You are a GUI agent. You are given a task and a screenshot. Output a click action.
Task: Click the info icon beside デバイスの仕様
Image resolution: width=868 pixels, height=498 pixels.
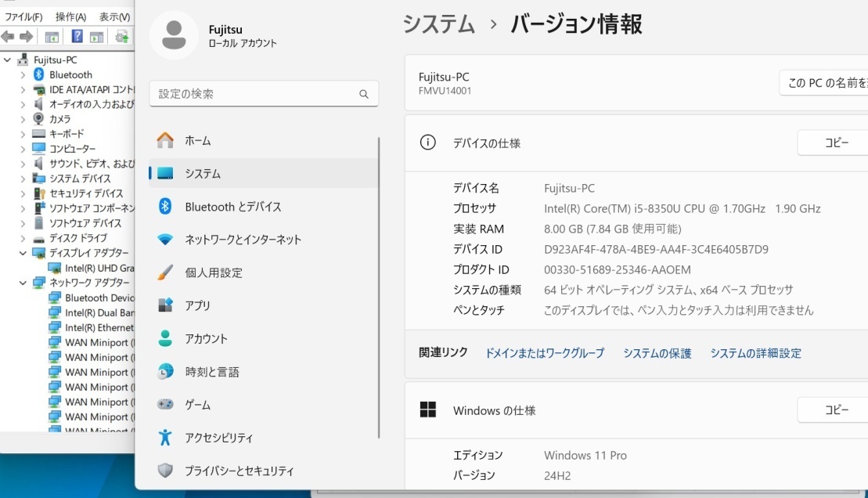427,143
